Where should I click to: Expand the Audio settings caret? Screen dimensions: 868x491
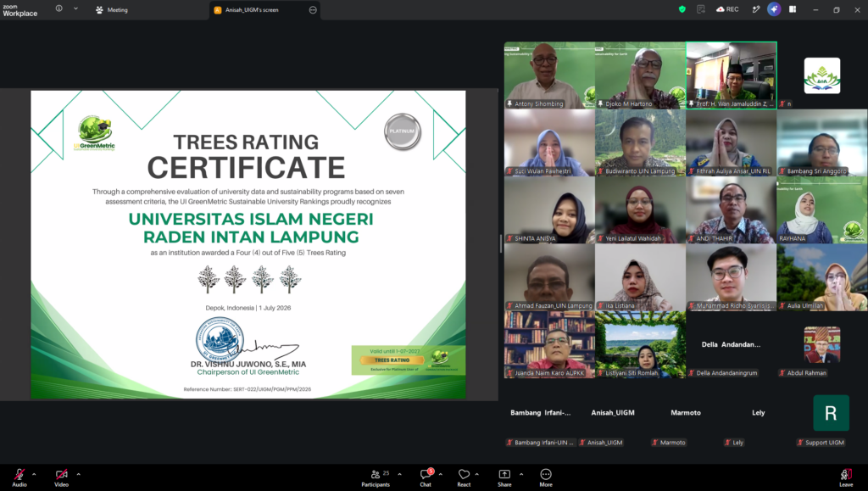click(x=34, y=474)
